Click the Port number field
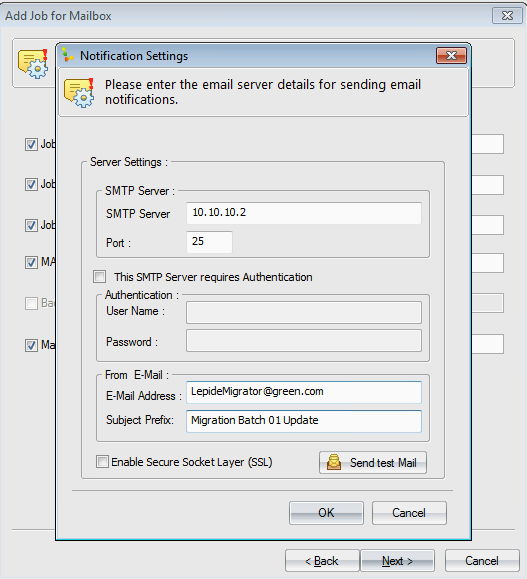The image size is (527, 579). (209, 242)
